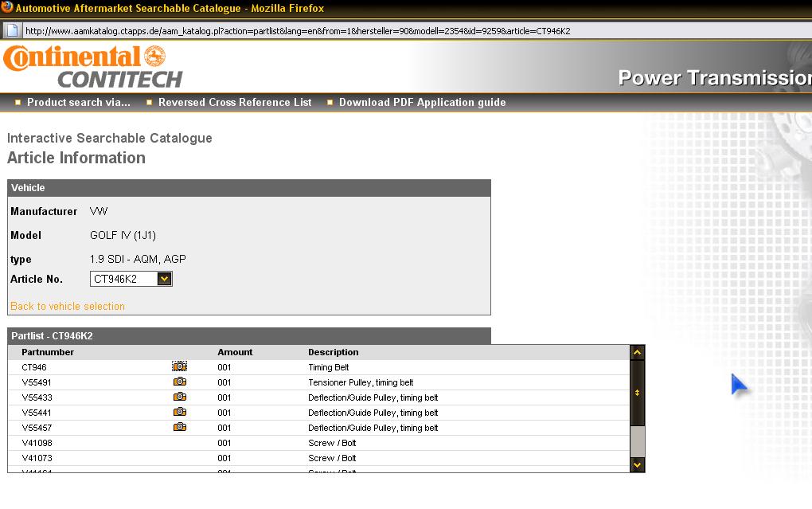The height and width of the screenshot is (509, 812).
Task: Click Screw / Bolt description for V41098
Action: click(332, 443)
